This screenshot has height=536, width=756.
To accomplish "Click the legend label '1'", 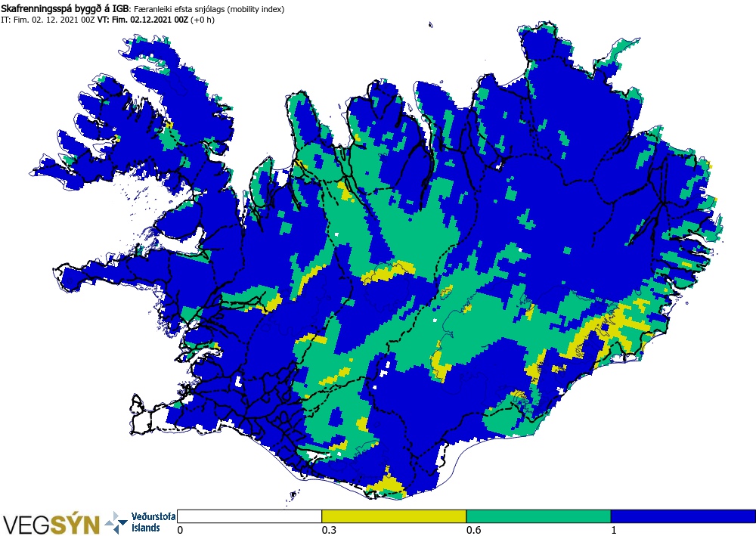I will click(x=614, y=530).
